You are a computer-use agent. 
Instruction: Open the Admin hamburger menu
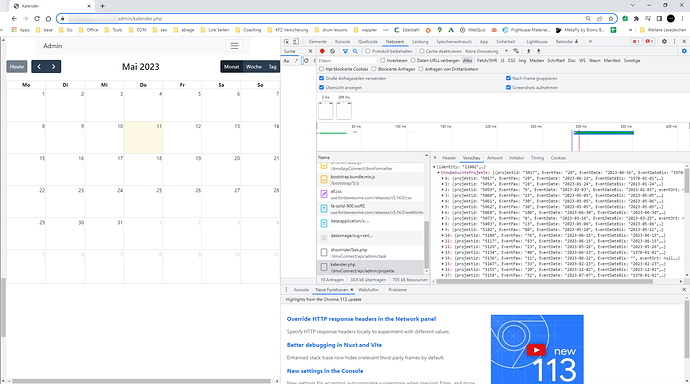235,46
